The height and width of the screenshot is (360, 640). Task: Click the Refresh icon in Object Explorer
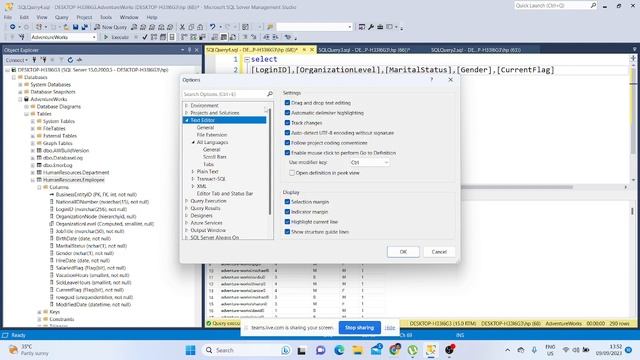pos(70,60)
